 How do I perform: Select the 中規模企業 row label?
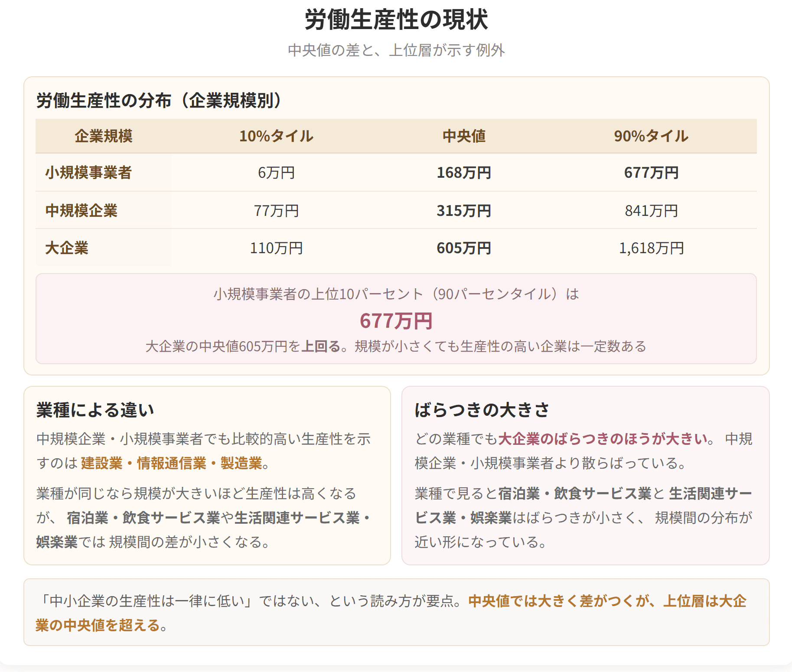tap(81, 211)
